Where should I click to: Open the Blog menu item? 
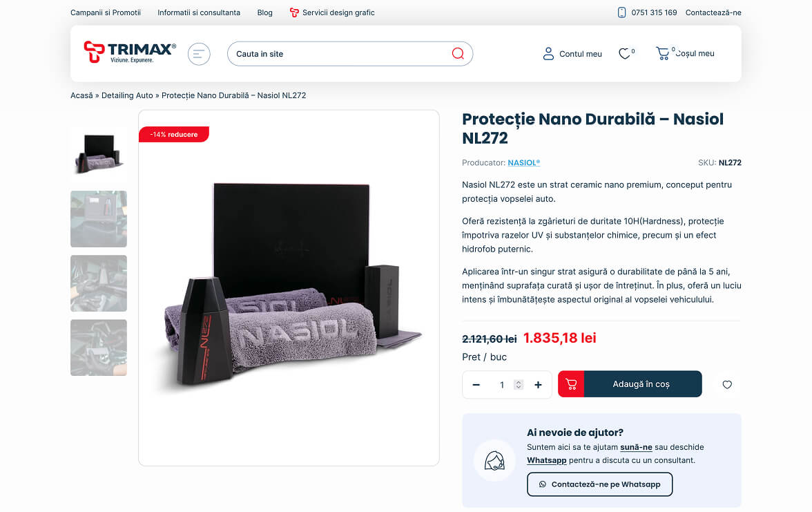pyautogui.click(x=264, y=12)
